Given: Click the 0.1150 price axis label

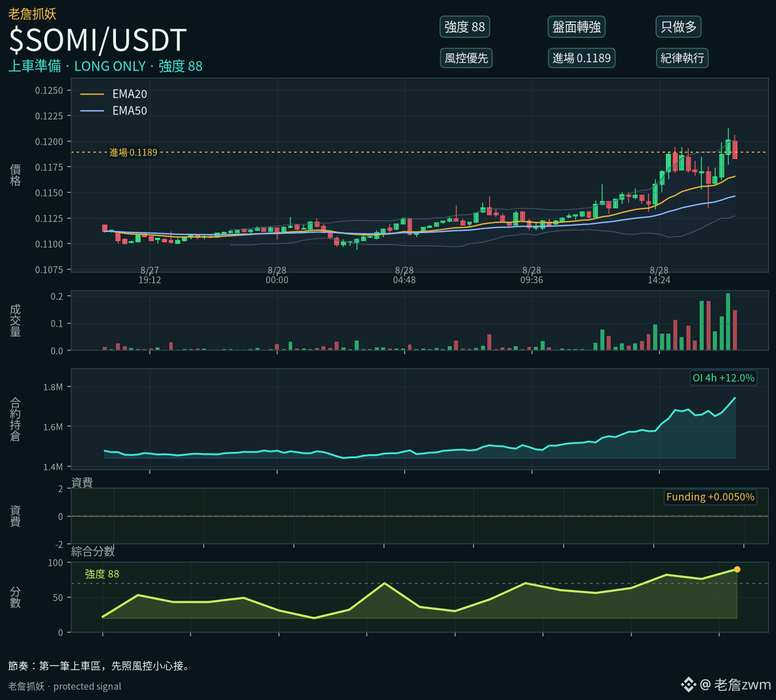Looking at the screenshot, I should pos(49,193).
